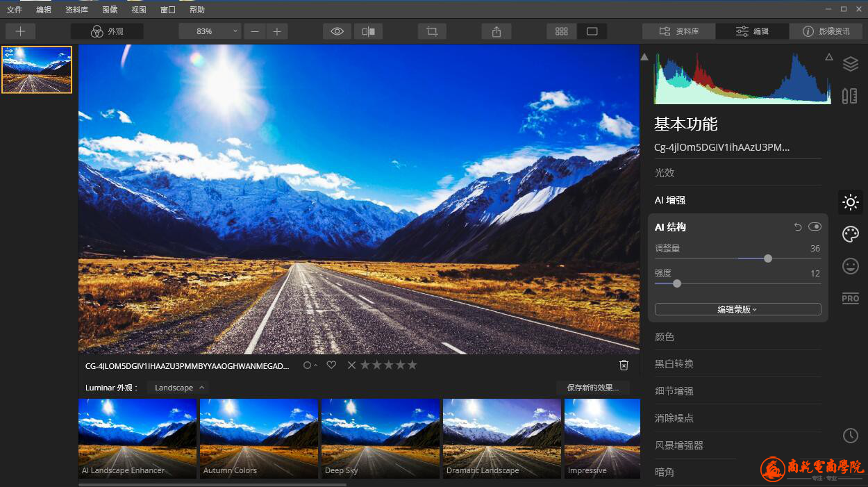868x487 pixels.
Task: Toggle the eye quick preview button
Action: coord(337,31)
